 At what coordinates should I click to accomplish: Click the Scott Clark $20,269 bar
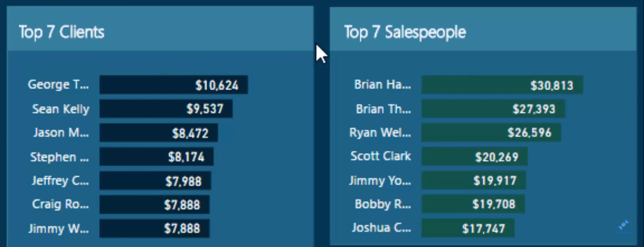click(x=474, y=156)
